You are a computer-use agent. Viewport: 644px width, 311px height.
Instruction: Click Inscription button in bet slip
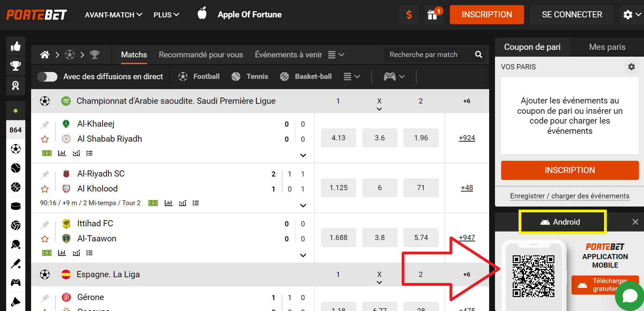point(570,170)
